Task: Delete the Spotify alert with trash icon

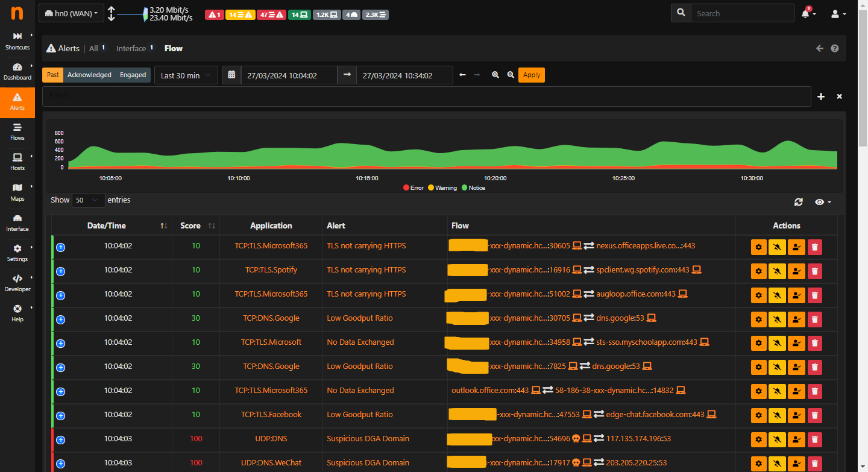Action: (x=814, y=271)
